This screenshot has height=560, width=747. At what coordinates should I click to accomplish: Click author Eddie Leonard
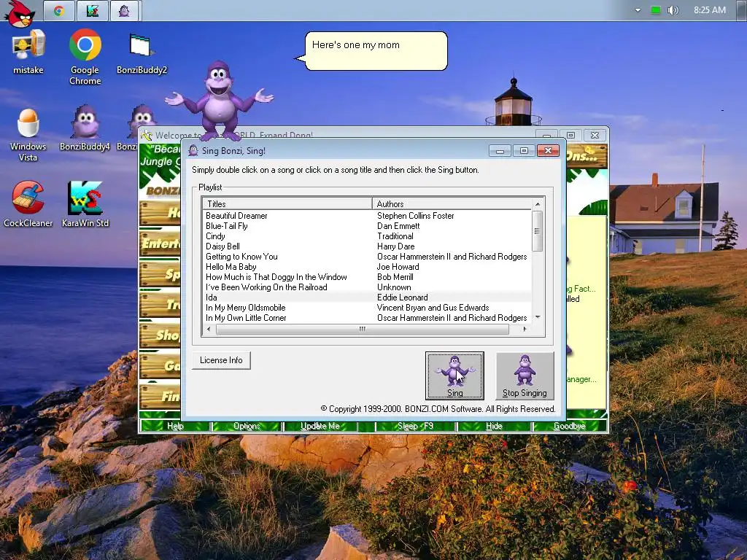click(x=403, y=297)
